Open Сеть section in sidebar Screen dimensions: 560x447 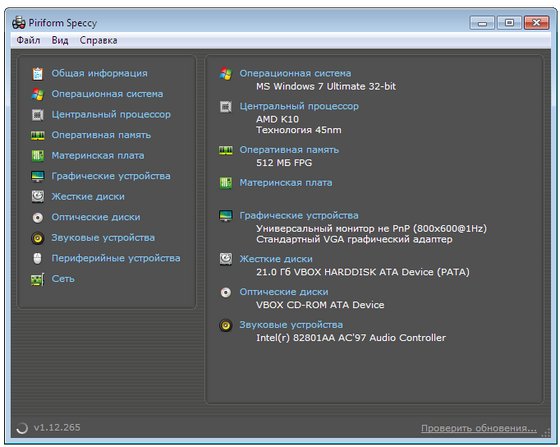tap(63, 279)
